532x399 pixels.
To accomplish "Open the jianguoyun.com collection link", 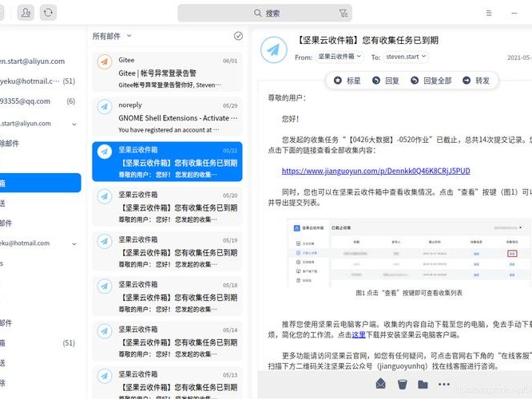I will pos(376,171).
